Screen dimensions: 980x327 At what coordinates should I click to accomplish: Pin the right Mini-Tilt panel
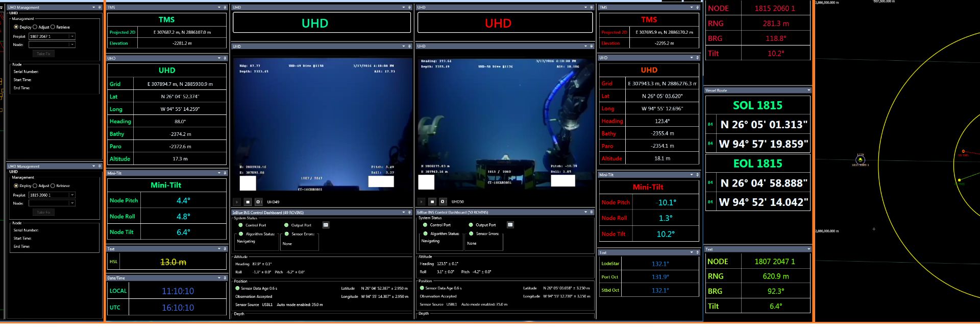[697, 175]
